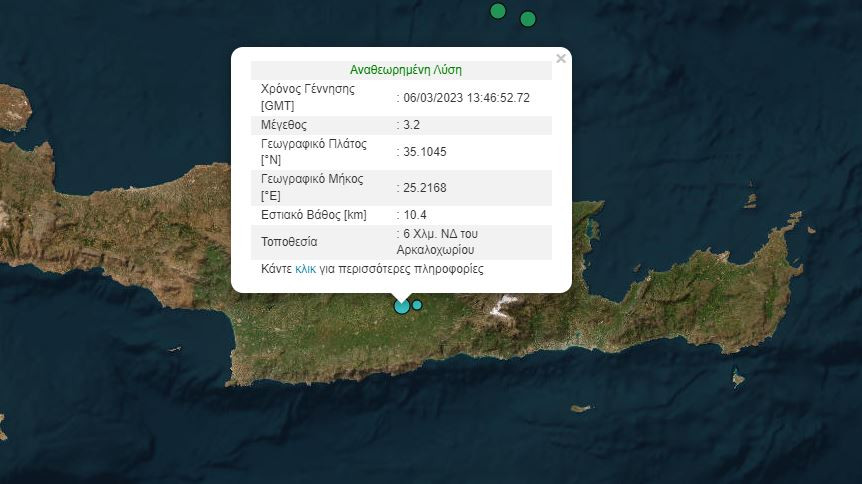Click the snow-capped mountain area on the map
The width and height of the screenshot is (862, 484).
click(x=503, y=305)
